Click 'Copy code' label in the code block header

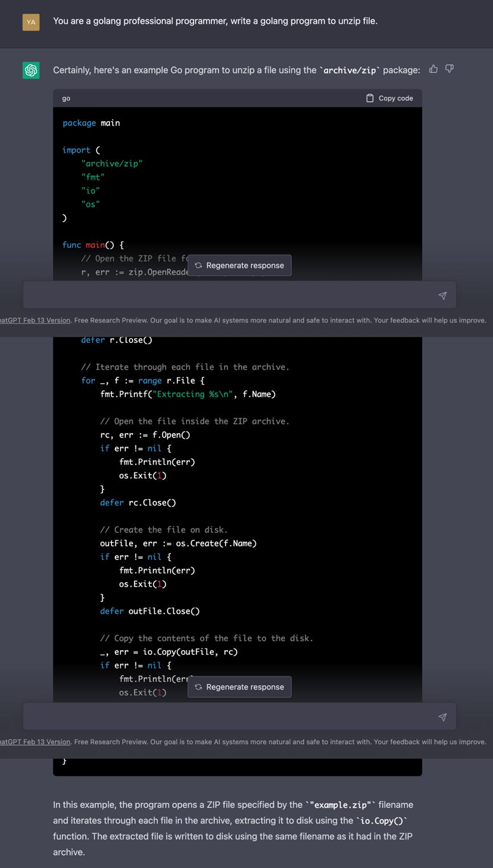tap(396, 98)
